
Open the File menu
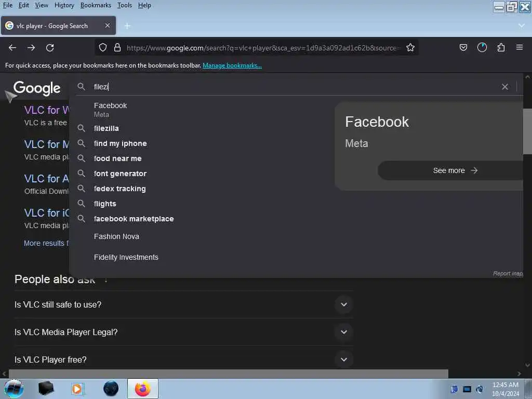pyautogui.click(x=8, y=5)
